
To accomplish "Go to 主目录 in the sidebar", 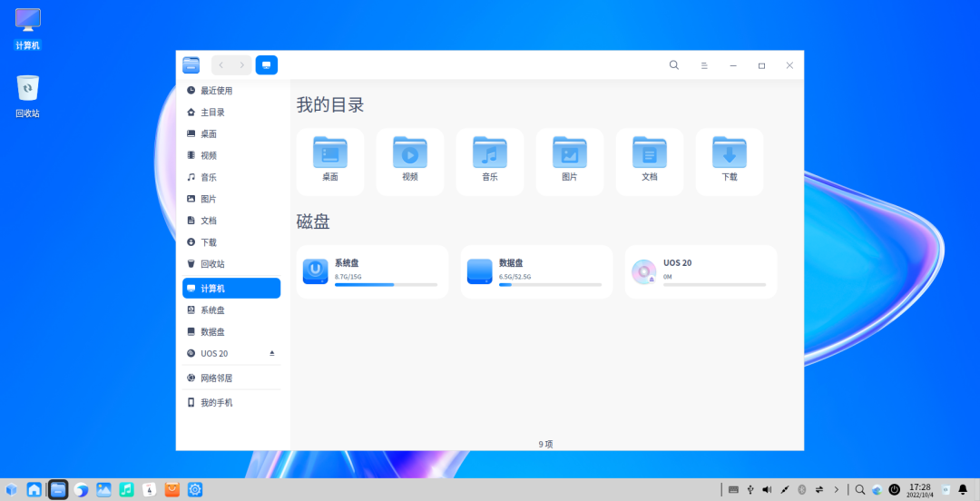I will pyautogui.click(x=231, y=113).
